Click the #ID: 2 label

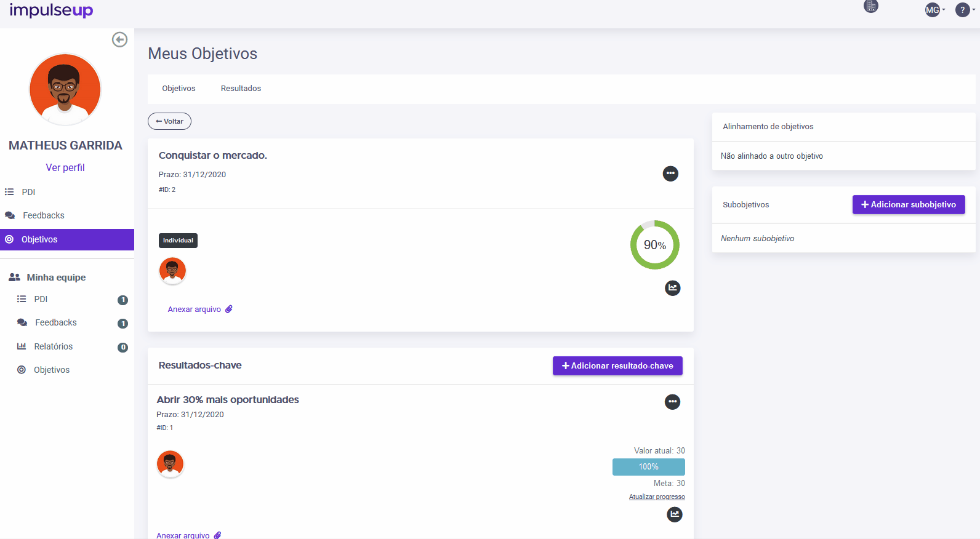point(167,190)
